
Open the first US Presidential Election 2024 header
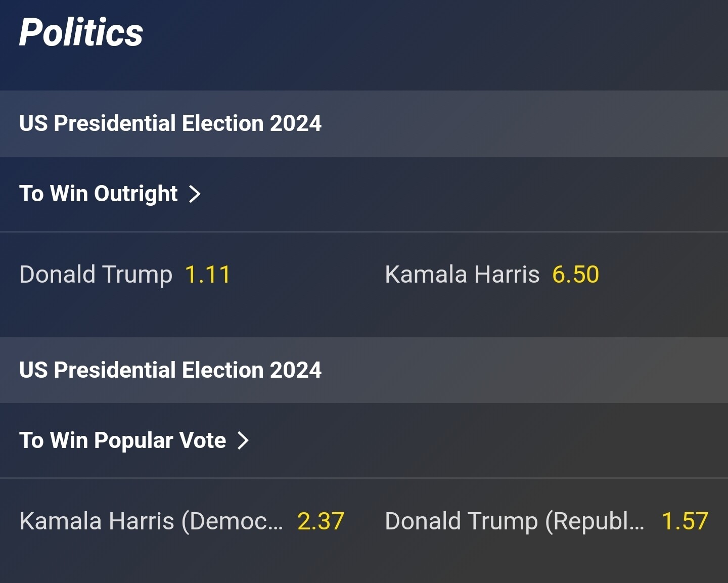pyautogui.click(x=170, y=123)
